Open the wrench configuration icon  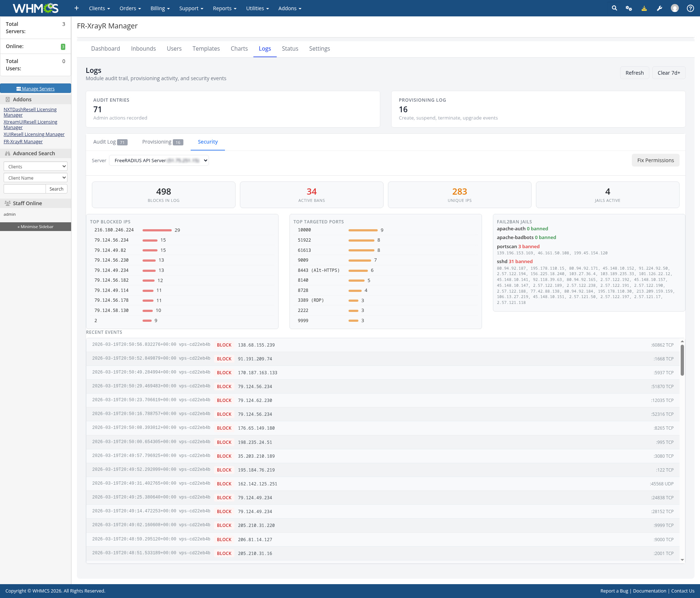[x=660, y=8]
